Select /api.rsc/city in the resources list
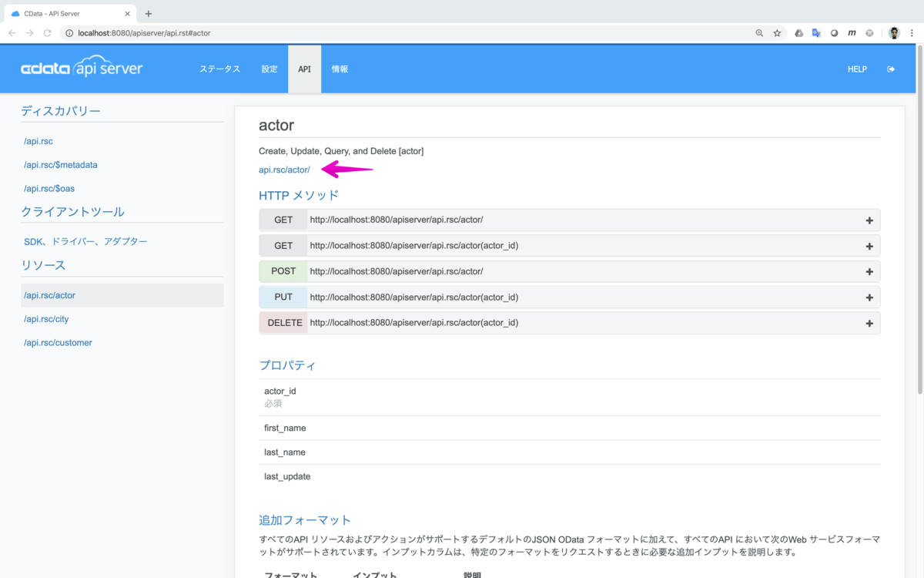Screen dimensions: 924x578 click(46, 319)
